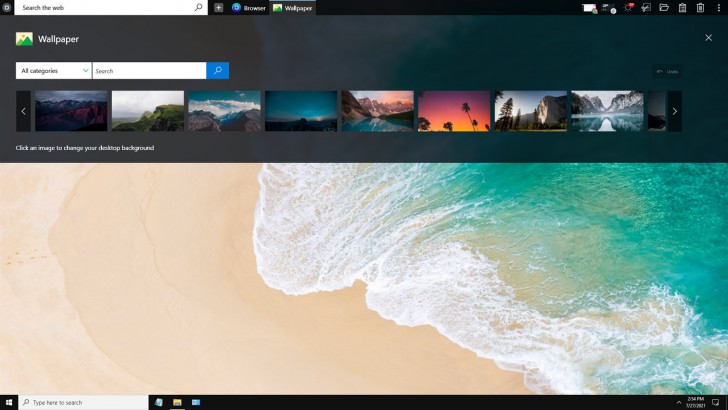The height and width of the screenshot is (410, 728).
Task: Click the taskbar clock and date
Action: point(696,402)
